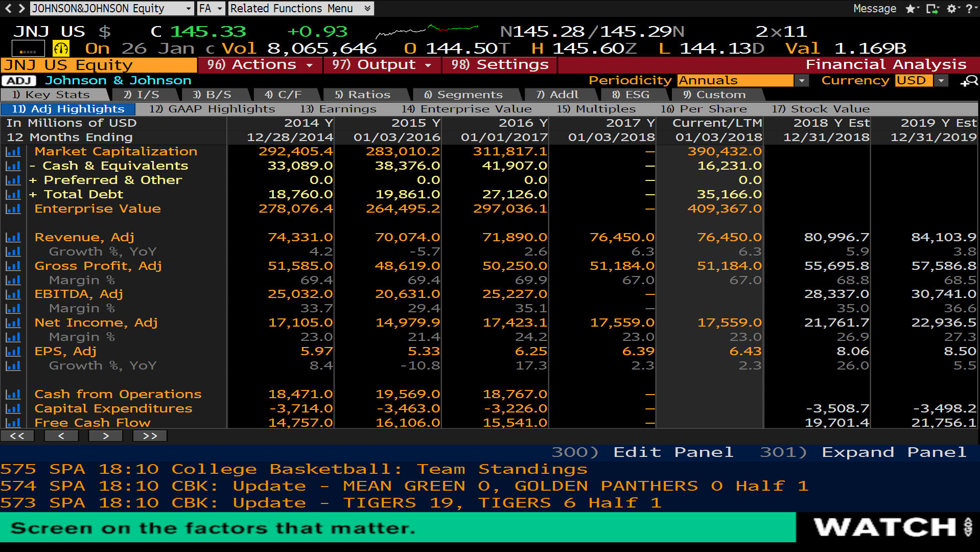Switch to the 4) C/F tab
The width and height of the screenshot is (980, 552).
pos(283,95)
